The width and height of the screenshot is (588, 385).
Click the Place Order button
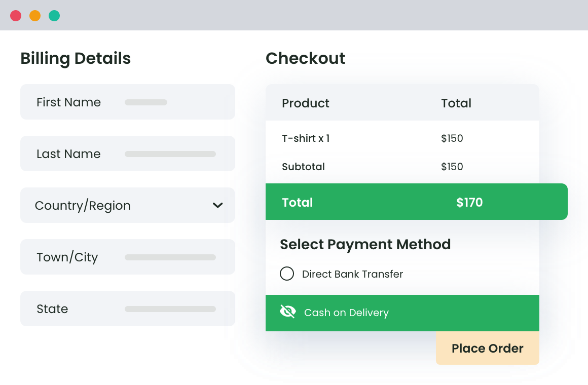coord(487,349)
